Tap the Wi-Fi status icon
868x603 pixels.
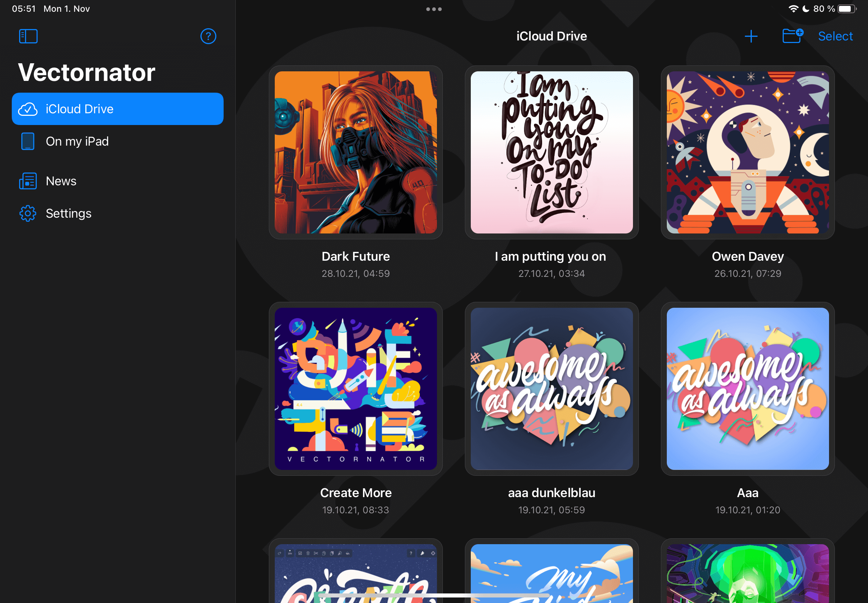point(793,9)
